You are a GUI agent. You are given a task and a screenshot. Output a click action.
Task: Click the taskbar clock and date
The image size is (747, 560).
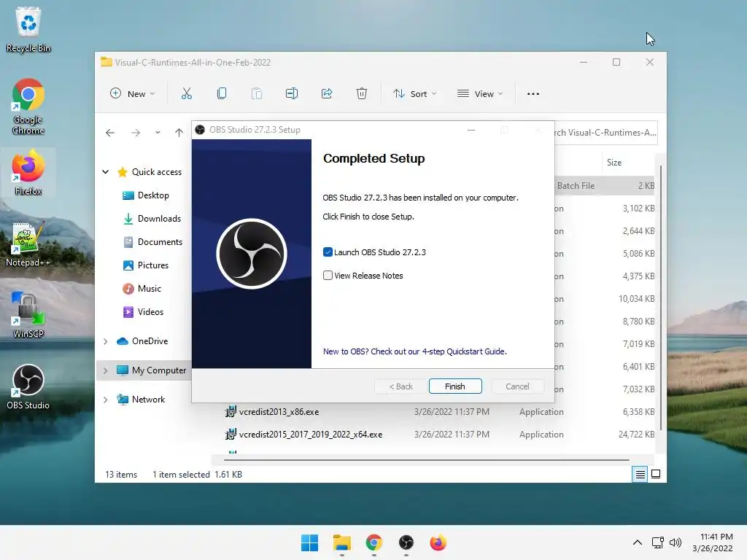click(713, 542)
